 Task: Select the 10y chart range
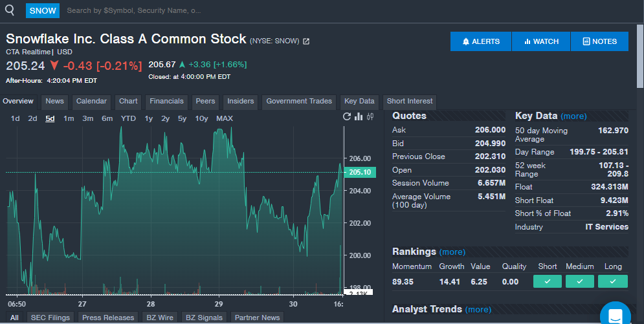point(201,118)
